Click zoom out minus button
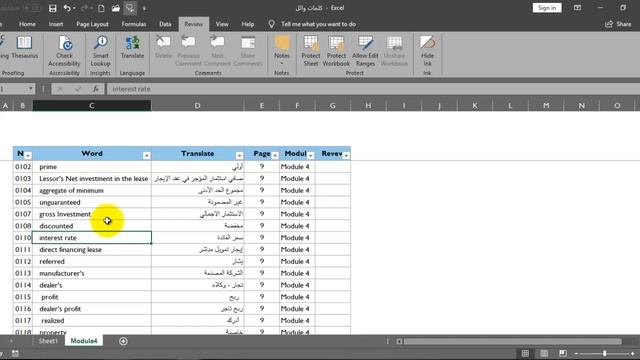 [576, 353]
